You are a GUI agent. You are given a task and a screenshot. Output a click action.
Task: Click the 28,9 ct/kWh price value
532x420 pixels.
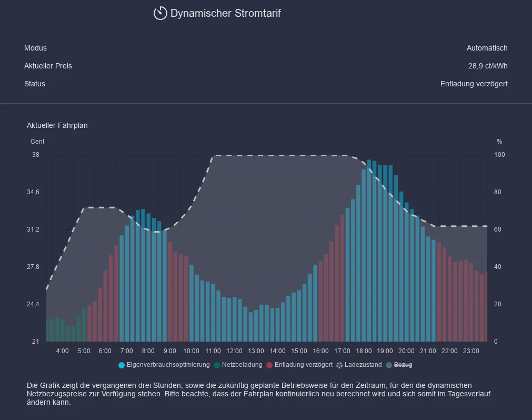[488, 66]
